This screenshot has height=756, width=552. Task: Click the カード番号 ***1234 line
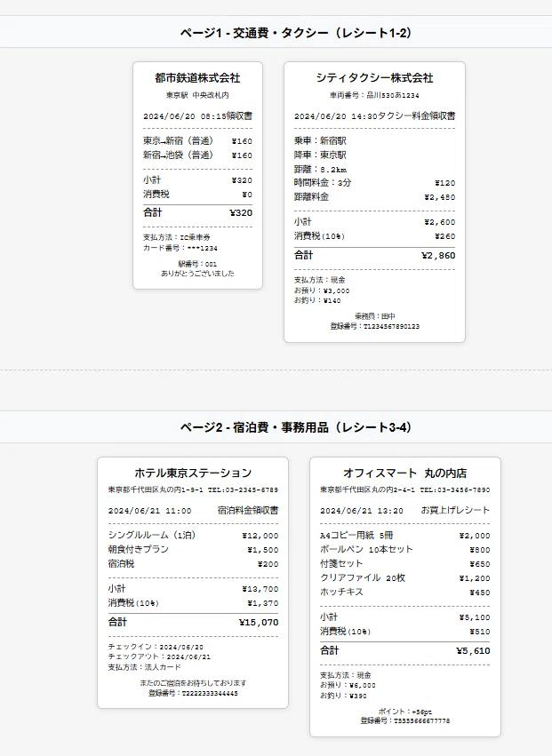pos(180,248)
